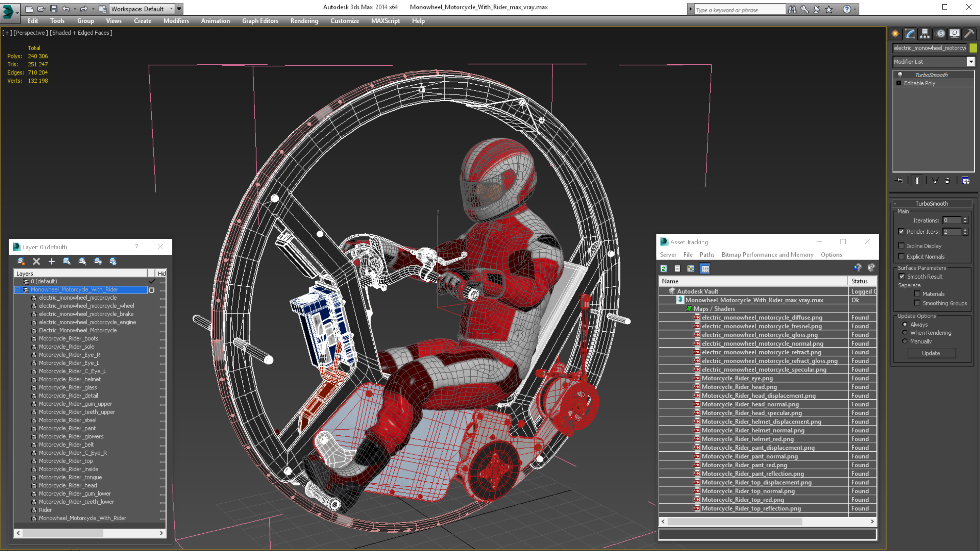Click Select Highlighted Objects and Layers icon
The width and height of the screenshot is (980, 551).
[x=67, y=261]
